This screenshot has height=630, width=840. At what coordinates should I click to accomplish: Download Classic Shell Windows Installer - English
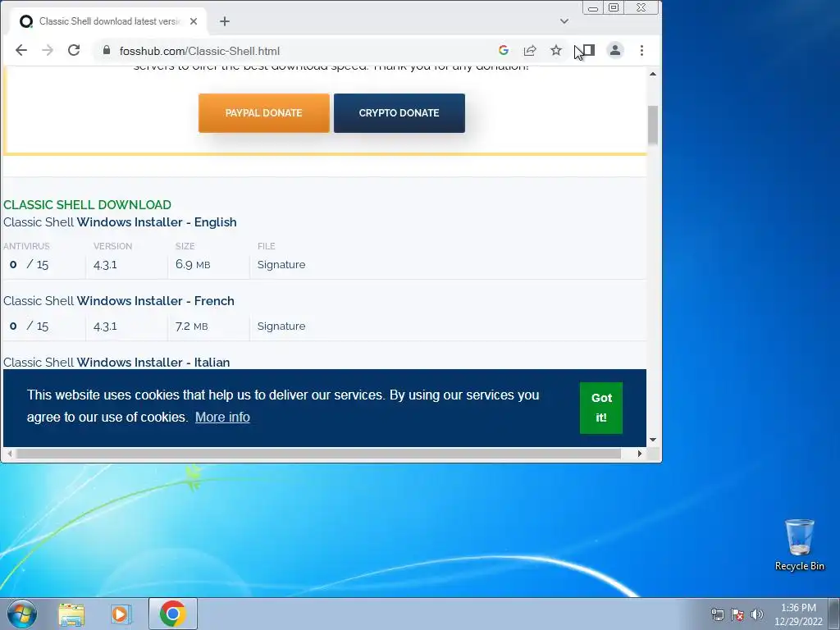pyautogui.click(x=120, y=222)
